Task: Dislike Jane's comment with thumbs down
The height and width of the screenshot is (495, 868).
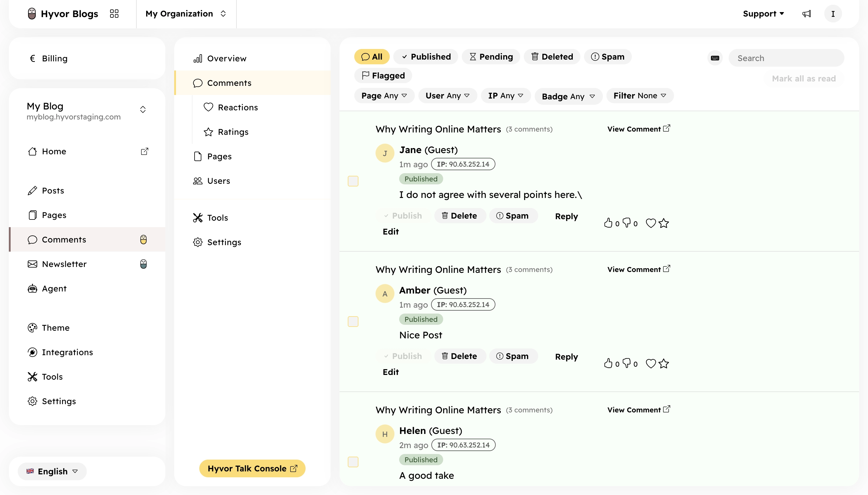Action: click(626, 223)
